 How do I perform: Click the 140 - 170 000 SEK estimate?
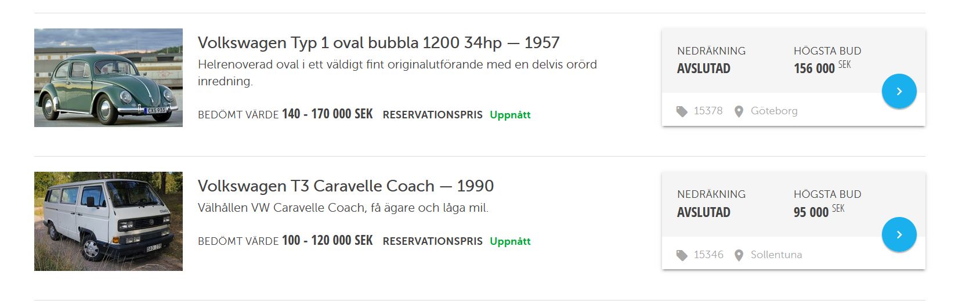327,114
